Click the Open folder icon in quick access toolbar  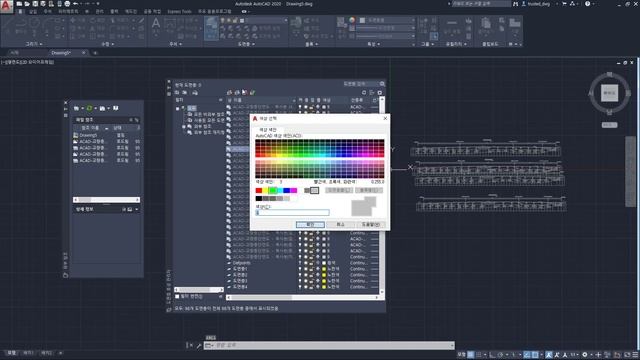pos(27,4)
